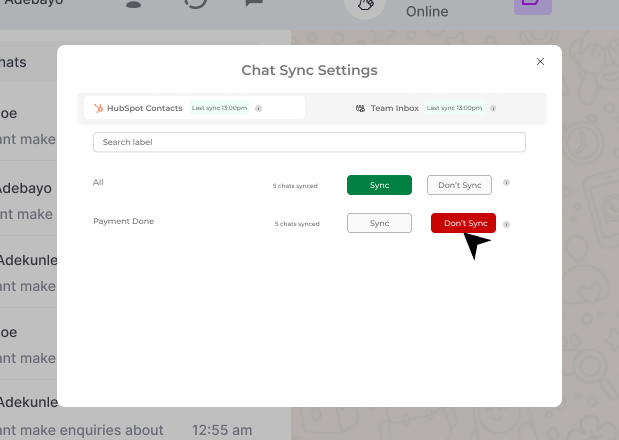
Task: Select the Payment Done label name
Action: pos(124,221)
